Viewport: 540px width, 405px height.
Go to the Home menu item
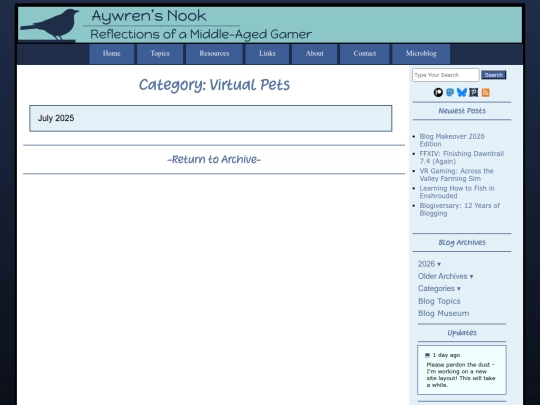coord(112,54)
